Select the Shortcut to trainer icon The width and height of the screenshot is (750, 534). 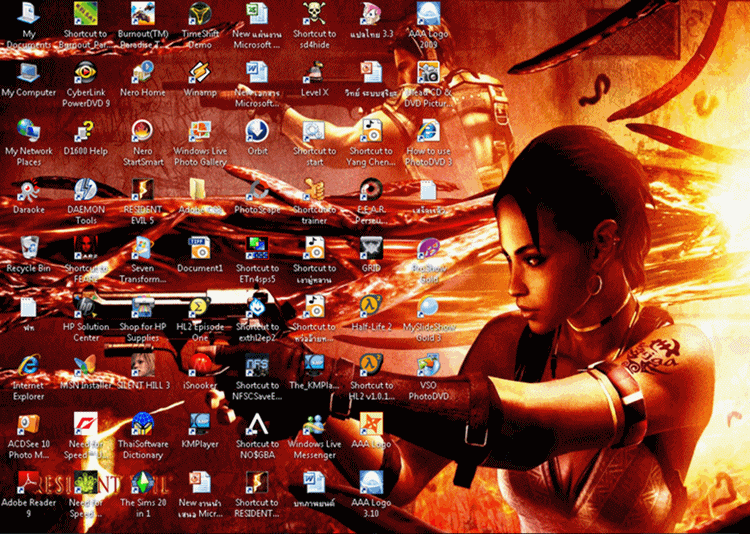click(314, 189)
